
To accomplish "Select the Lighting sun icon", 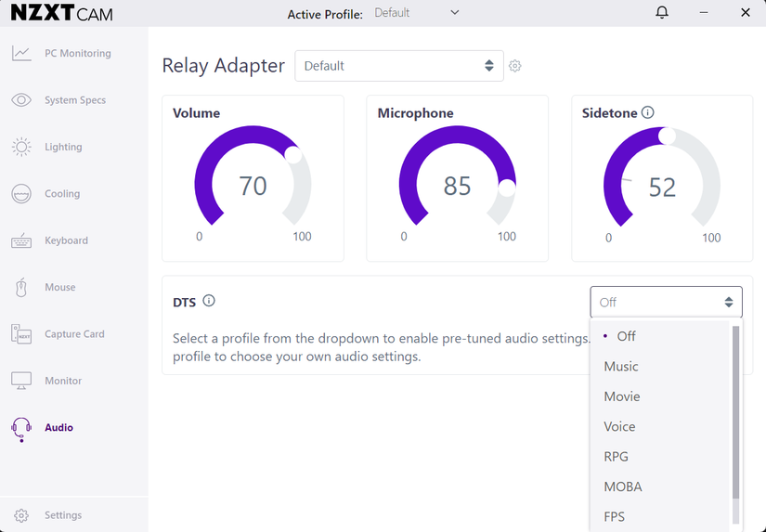I will (21, 147).
